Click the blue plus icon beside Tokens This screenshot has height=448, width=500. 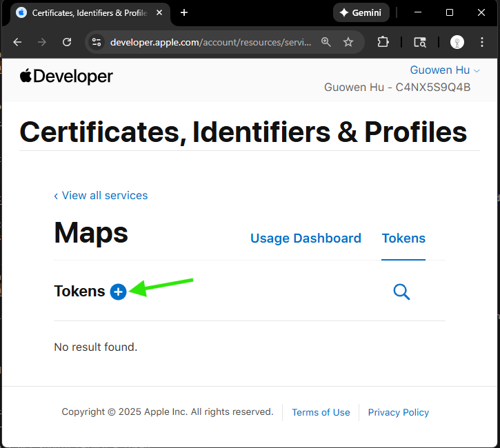click(x=118, y=292)
